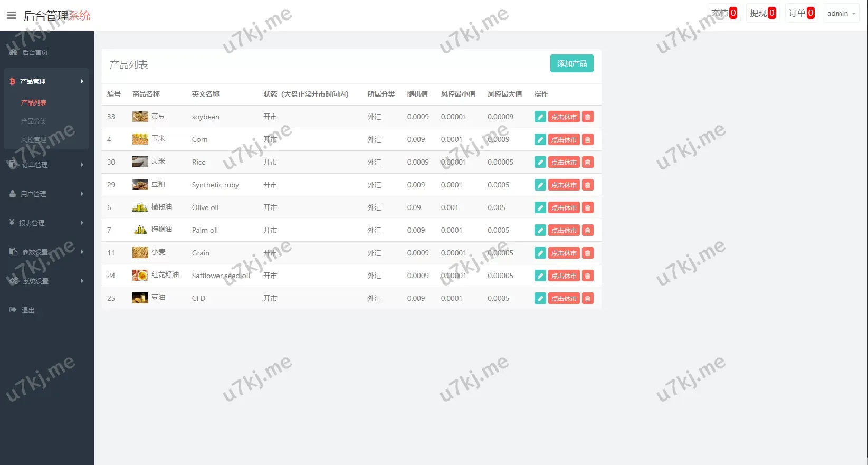This screenshot has height=465, width=868.
Task: Delete the CFD product row
Action: tap(587, 299)
